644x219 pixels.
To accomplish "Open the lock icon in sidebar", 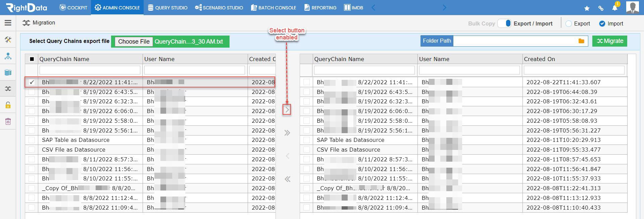I will point(8,105).
